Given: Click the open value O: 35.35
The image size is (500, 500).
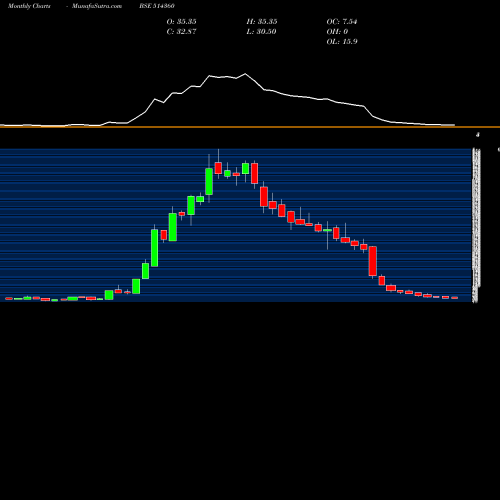Looking at the screenshot, I should tap(182, 22).
